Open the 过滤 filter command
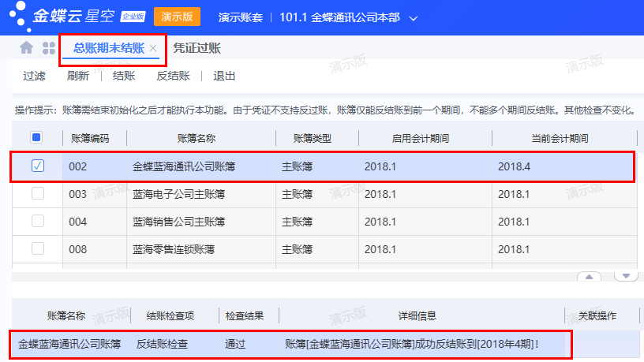Viewport: 644px width, 362px height. (34, 76)
